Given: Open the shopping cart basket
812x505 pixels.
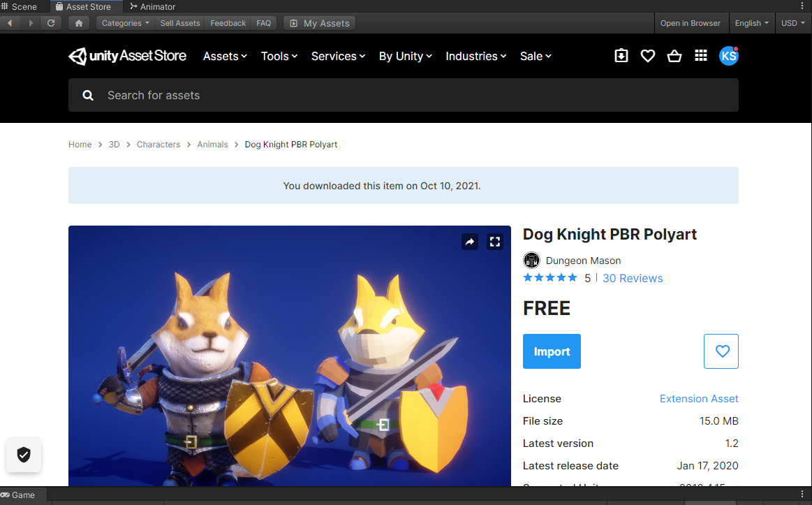Looking at the screenshot, I should coord(674,55).
